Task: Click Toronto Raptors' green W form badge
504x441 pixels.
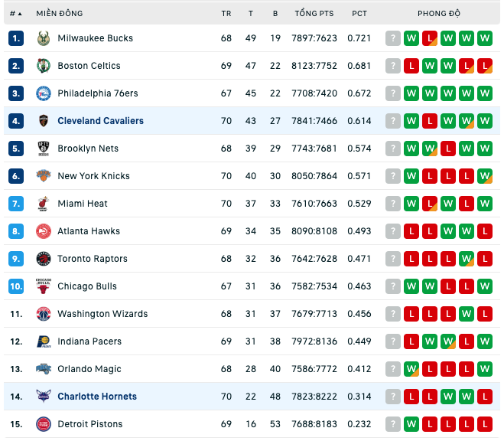Action: click(467, 259)
